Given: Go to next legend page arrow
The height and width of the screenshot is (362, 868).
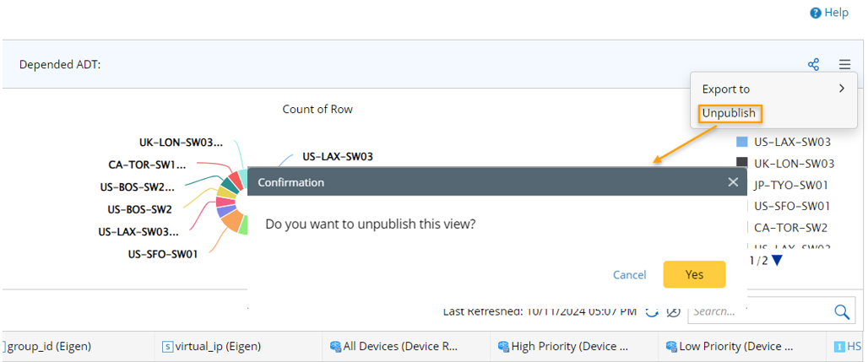Looking at the screenshot, I should 777,261.
